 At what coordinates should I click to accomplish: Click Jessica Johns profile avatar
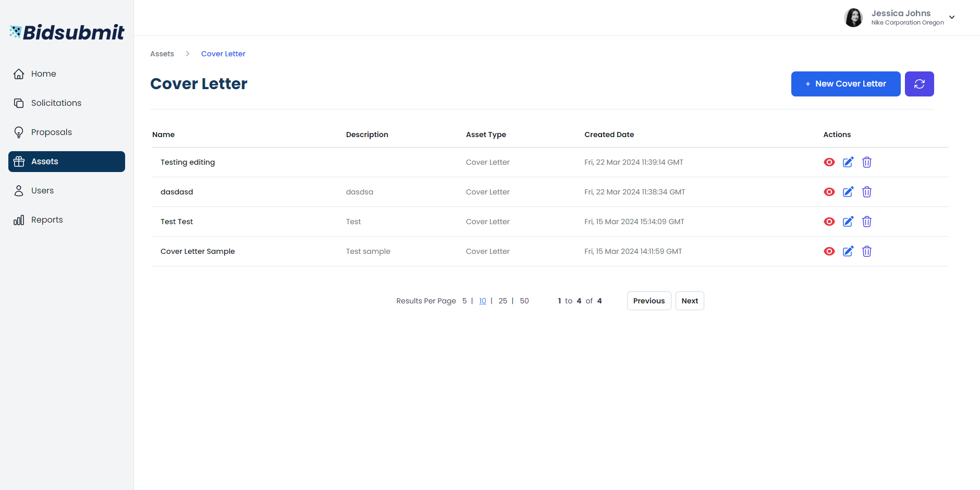(x=853, y=18)
